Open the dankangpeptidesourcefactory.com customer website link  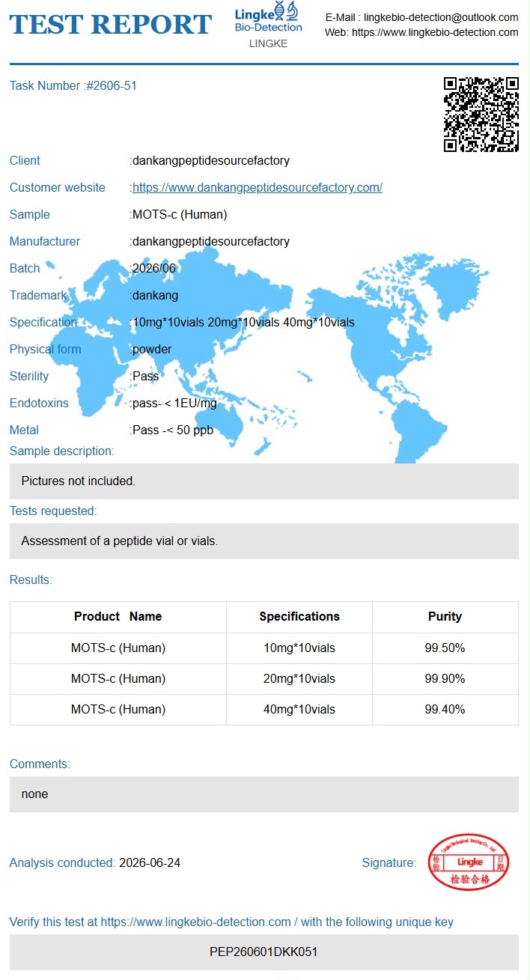(x=258, y=187)
